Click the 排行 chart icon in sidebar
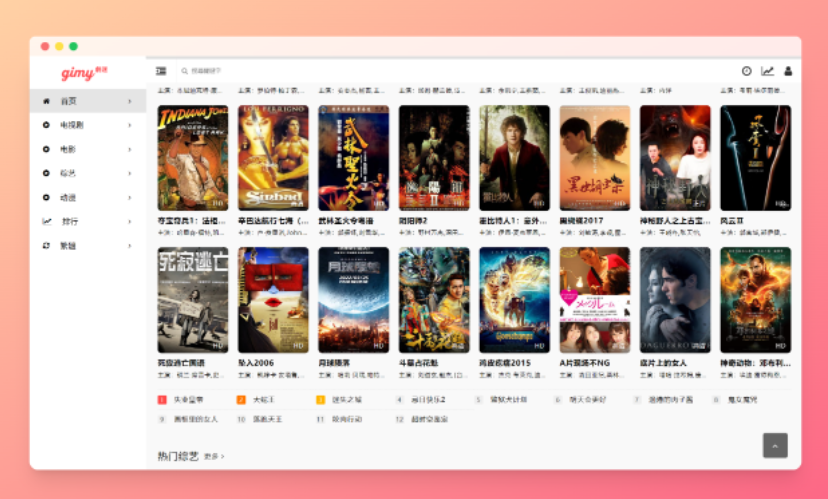Viewport: 828px width, 499px height. point(46,221)
